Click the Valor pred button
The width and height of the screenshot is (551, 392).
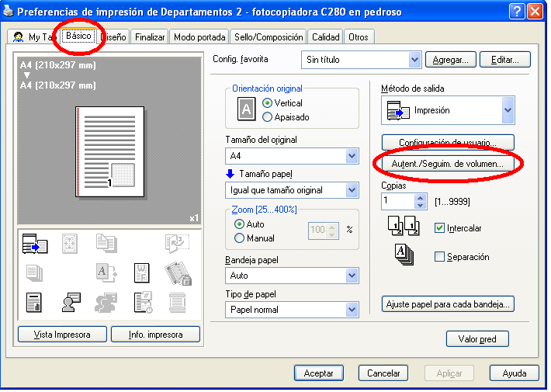click(477, 339)
